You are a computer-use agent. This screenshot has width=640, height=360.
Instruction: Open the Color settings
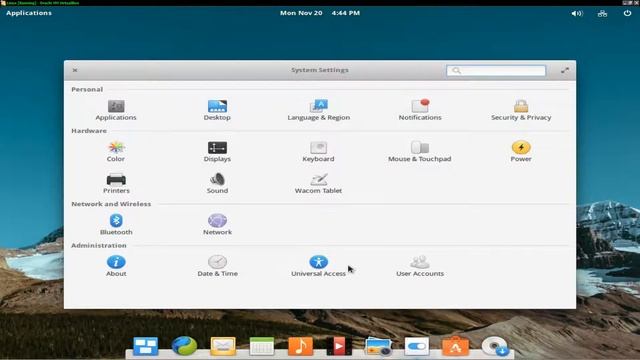tap(116, 152)
